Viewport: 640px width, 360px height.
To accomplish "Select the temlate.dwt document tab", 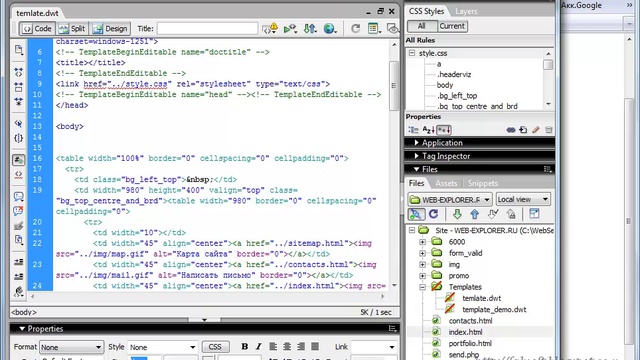I will point(38,13).
